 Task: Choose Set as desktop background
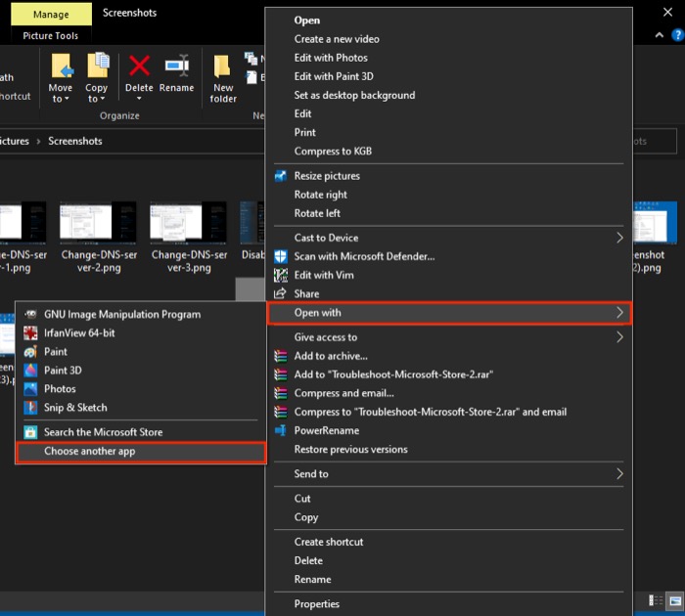coord(448,95)
